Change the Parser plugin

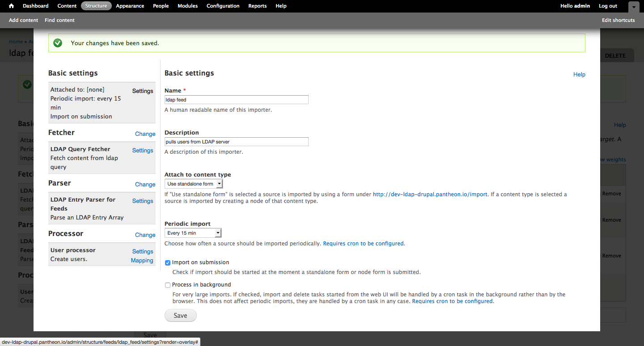point(145,184)
